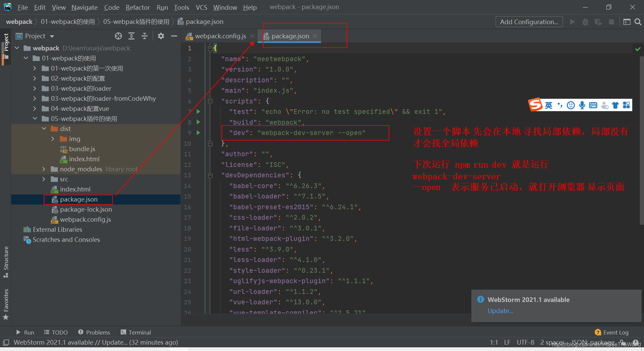Open the Sogou toolbox grid icon
Image resolution: width=644 pixels, height=351 pixels.
pos(626,105)
